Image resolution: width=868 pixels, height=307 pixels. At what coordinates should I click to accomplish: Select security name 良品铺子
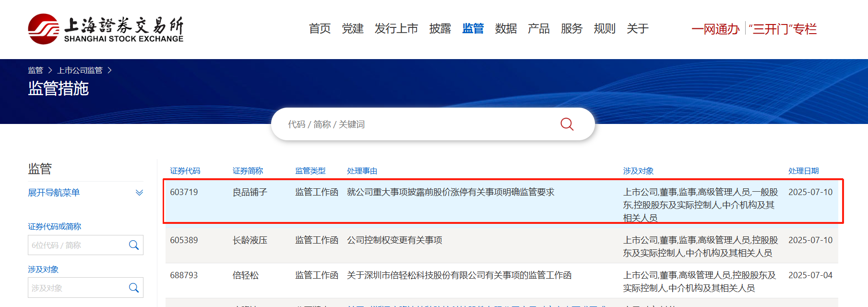tap(250, 192)
